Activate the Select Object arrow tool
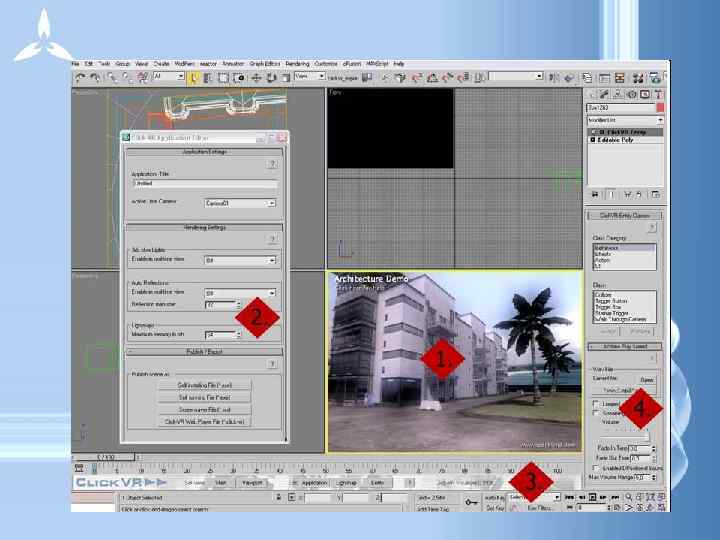This screenshot has width=720, height=540. point(193,78)
